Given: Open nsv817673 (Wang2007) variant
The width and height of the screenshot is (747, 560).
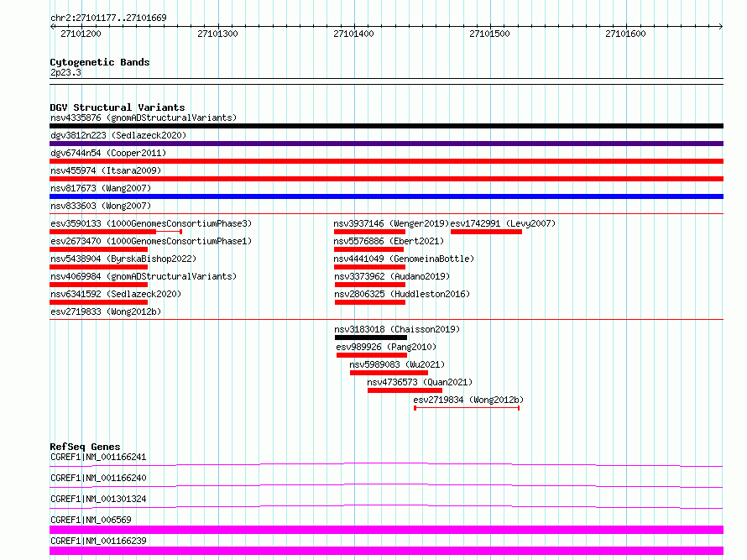Looking at the screenshot, I should coord(101,188).
